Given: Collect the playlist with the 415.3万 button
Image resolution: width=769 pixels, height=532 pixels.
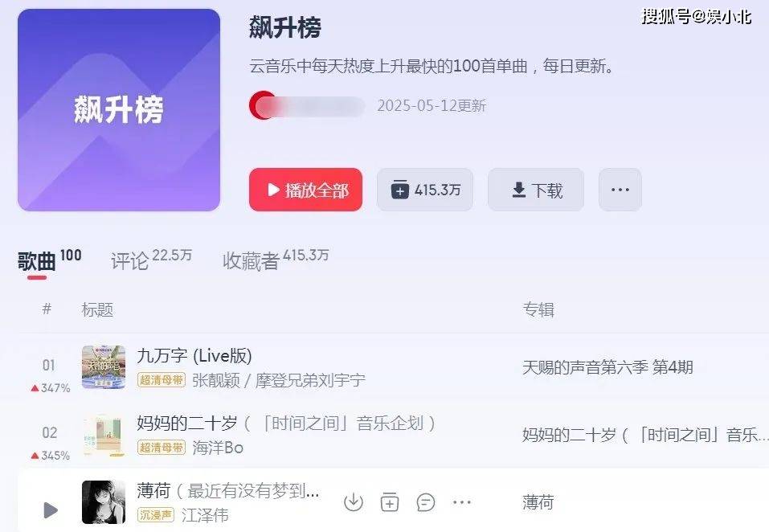Looking at the screenshot, I should pyautogui.click(x=425, y=190).
